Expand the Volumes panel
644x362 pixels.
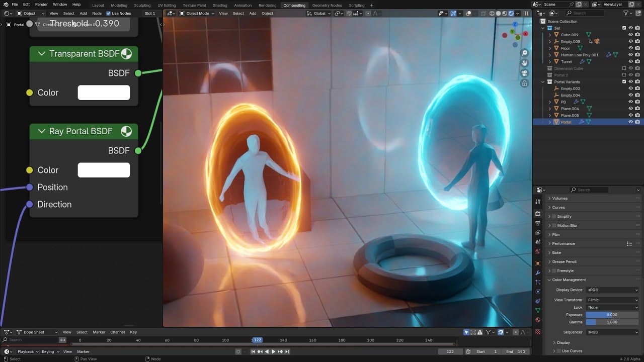point(549,198)
